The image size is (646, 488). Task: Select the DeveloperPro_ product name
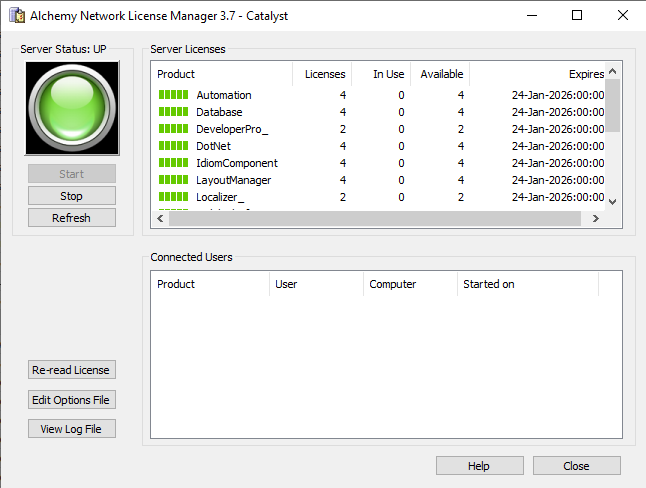pyautogui.click(x=232, y=129)
